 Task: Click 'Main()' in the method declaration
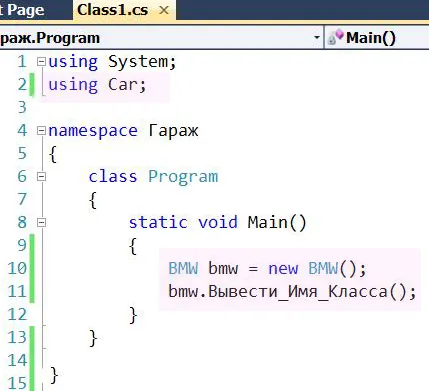coord(277,223)
